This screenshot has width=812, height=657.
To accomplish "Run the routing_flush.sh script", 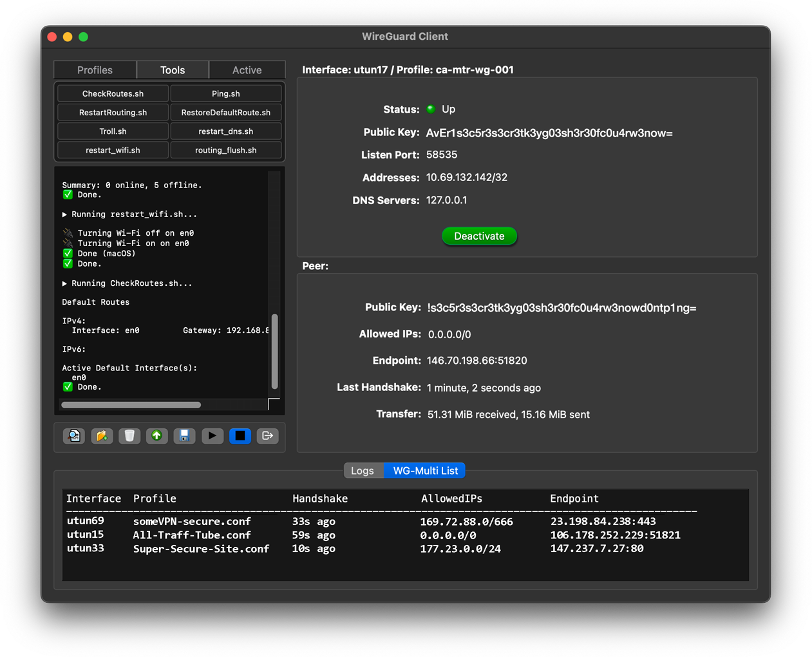I will tap(226, 150).
